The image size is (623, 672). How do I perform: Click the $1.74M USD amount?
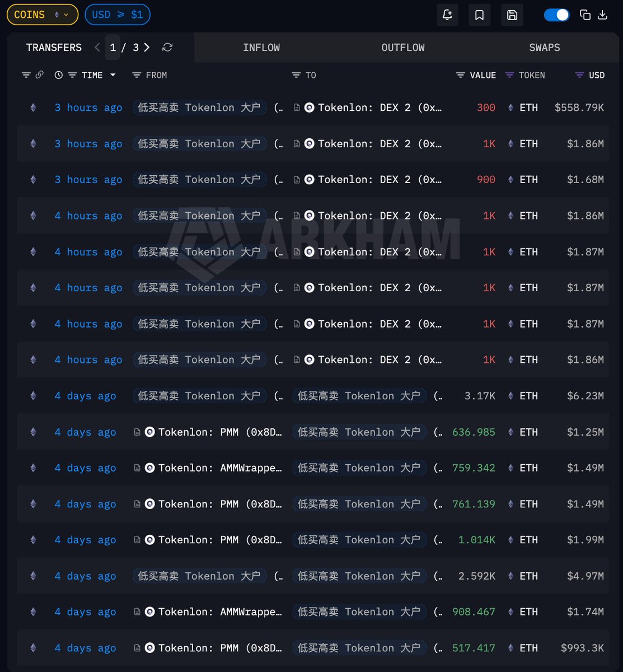585,612
